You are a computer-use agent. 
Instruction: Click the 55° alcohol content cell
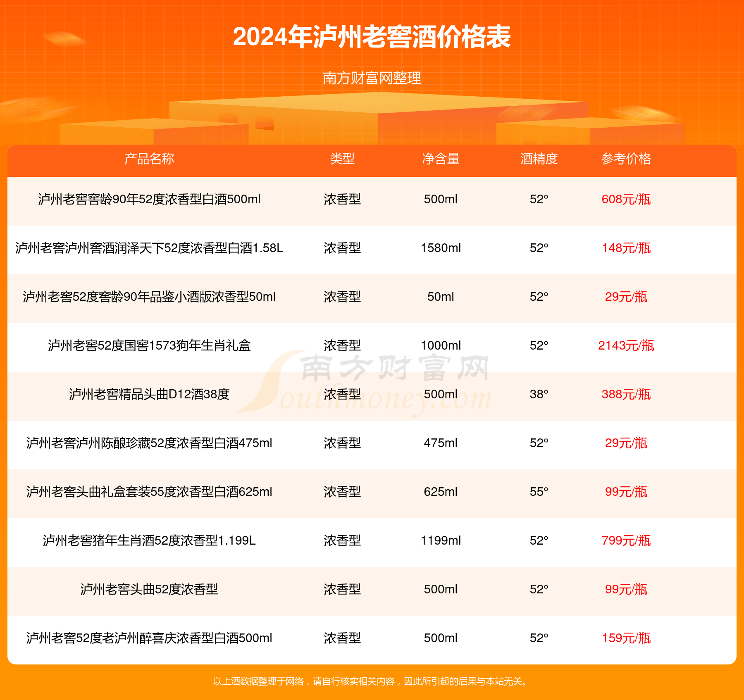539,492
